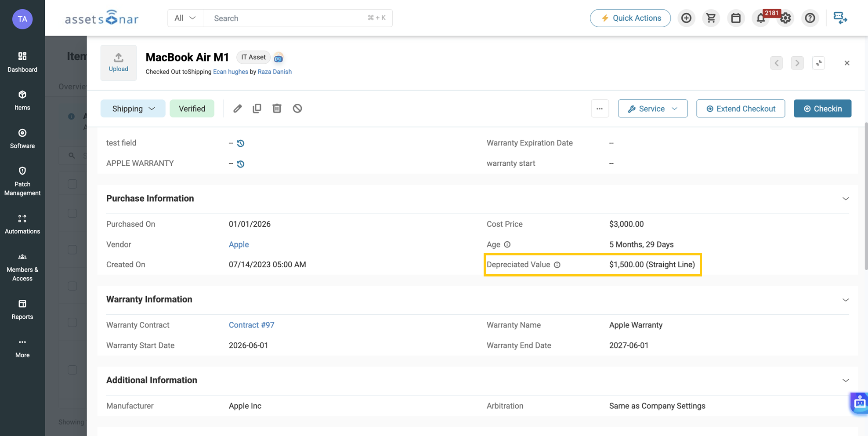Click the $3,000.00 cost price value
This screenshot has width=868, height=436.
(x=626, y=224)
